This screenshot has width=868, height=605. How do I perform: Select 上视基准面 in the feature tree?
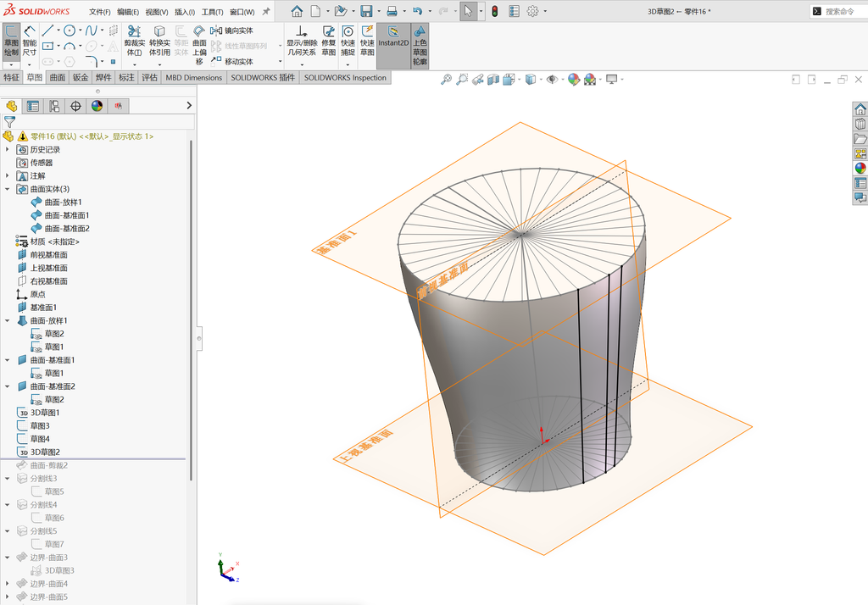pos(48,268)
